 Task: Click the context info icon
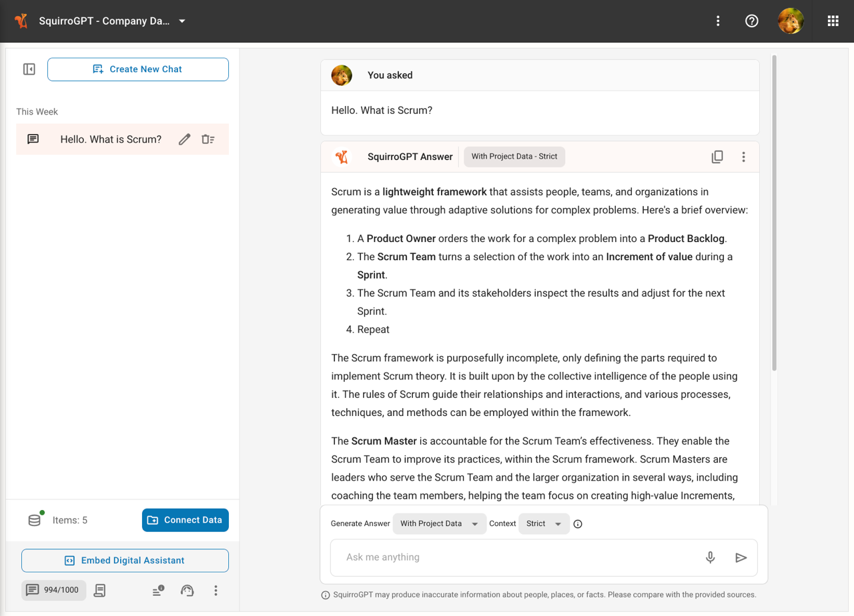pyautogui.click(x=578, y=524)
